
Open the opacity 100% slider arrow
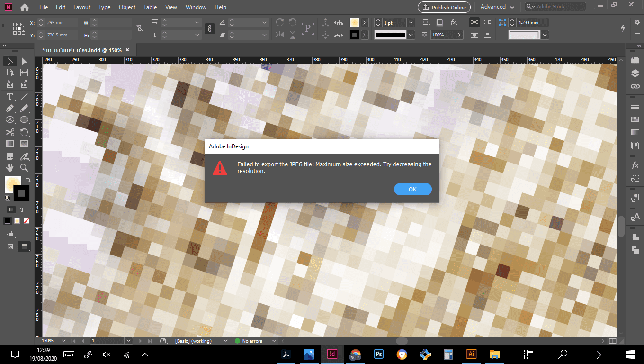click(459, 35)
